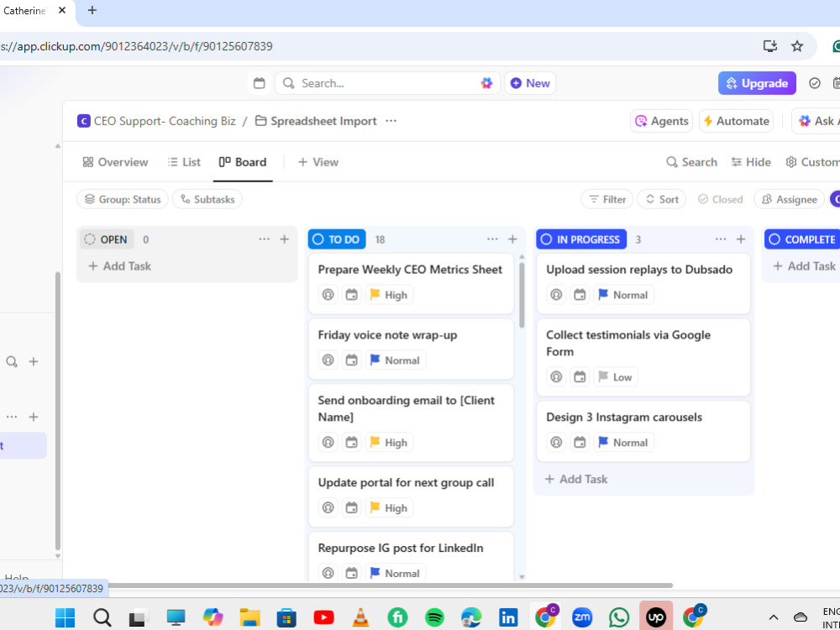Set due date on Collect testimonials via Google Form
The image size is (840, 630).
click(x=580, y=376)
